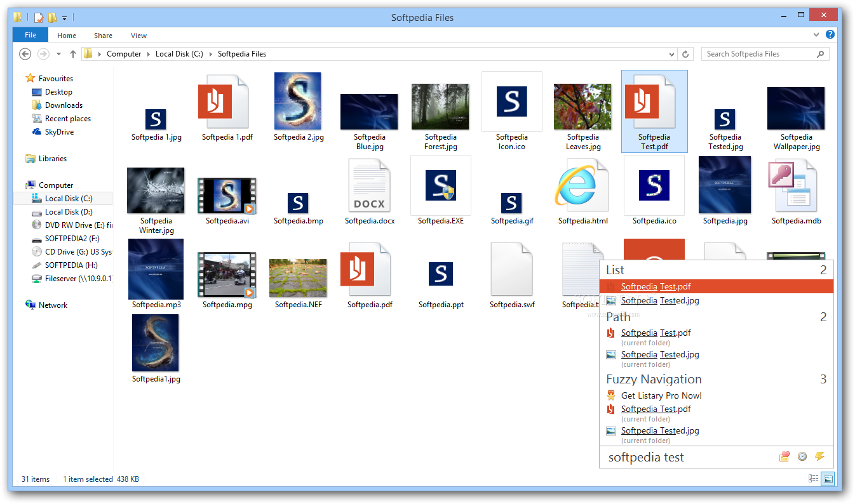855x504 pixels.
Task: Select Network in the navigation pane
Action: tap(46, 305)
